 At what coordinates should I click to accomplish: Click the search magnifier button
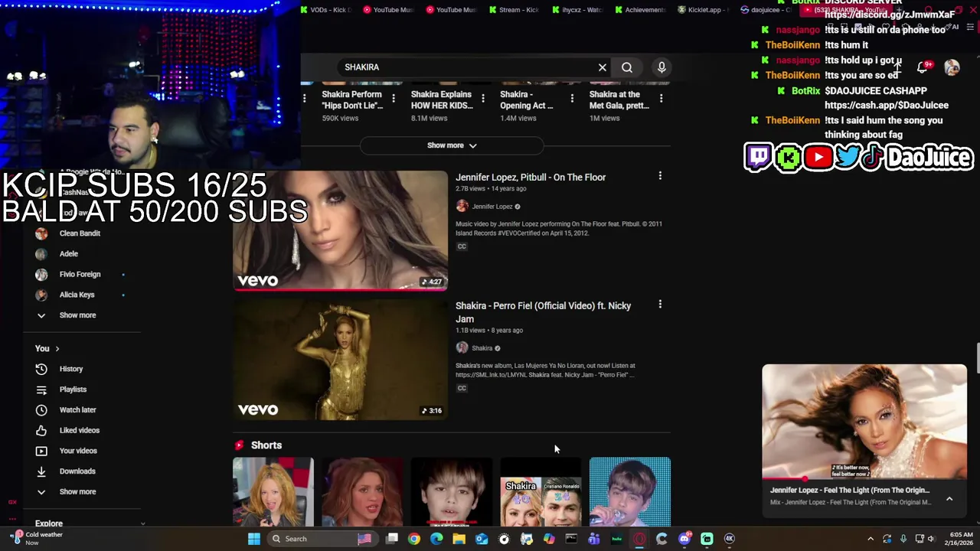(x=627, y=67)
